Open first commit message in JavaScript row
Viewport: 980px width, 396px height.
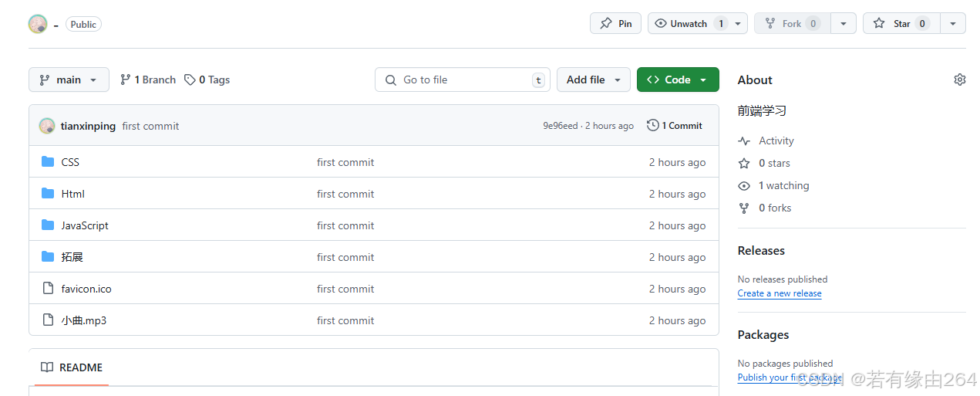pyautogui.click(x=345, y=225)
